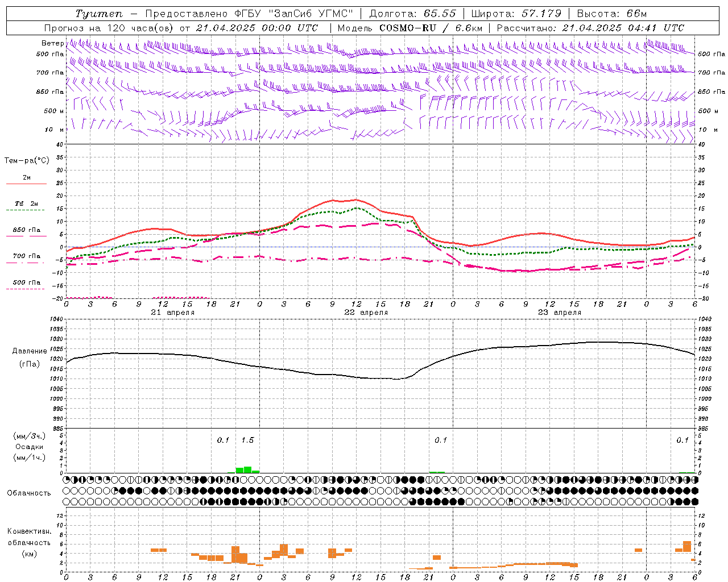Select the 'ЗапСиб УГМС' provider text
The height and width of the screenshot is (582, 728).
click(312, 14)
